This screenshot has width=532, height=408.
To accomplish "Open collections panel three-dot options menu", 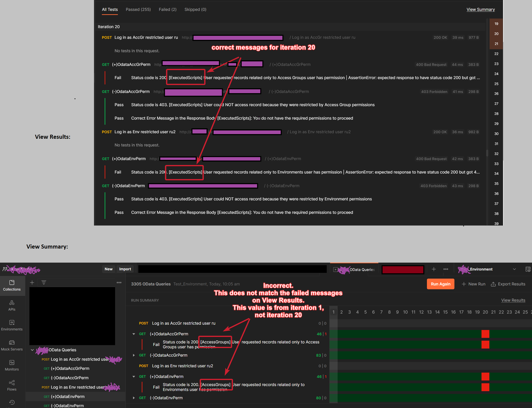I will coord(119,282).
